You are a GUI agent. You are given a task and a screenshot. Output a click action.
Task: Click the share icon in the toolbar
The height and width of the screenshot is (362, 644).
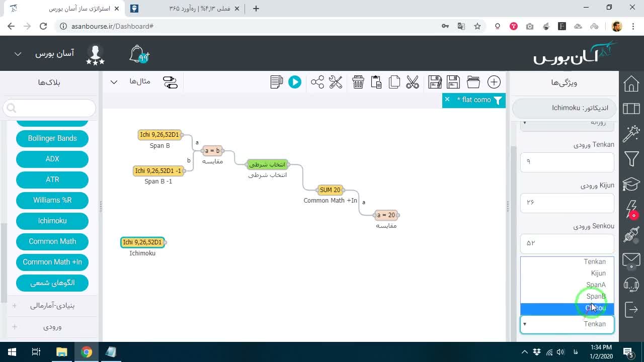[317, 82]
